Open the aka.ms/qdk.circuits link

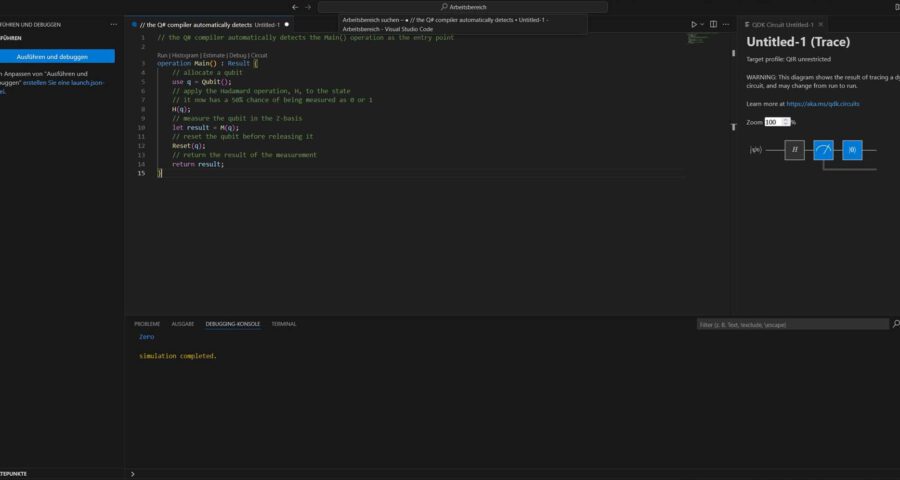[x=822, y=103]
